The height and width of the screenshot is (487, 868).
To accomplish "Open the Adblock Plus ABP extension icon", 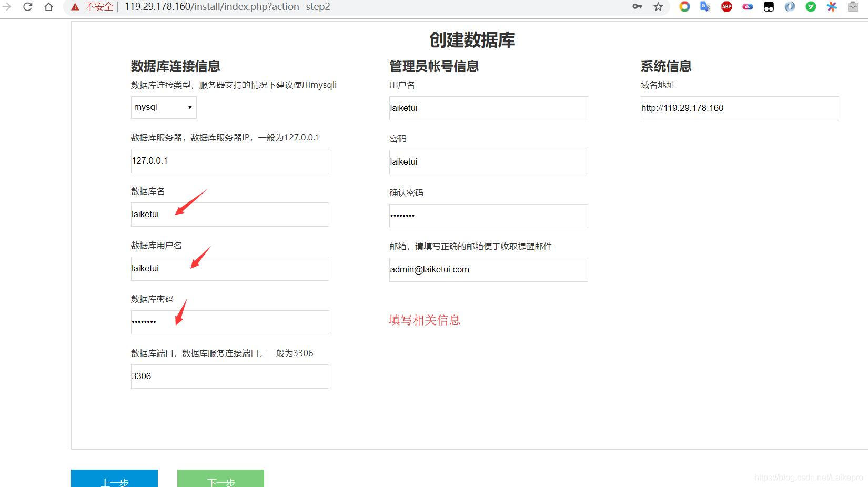I will click(x=726, y=7).
